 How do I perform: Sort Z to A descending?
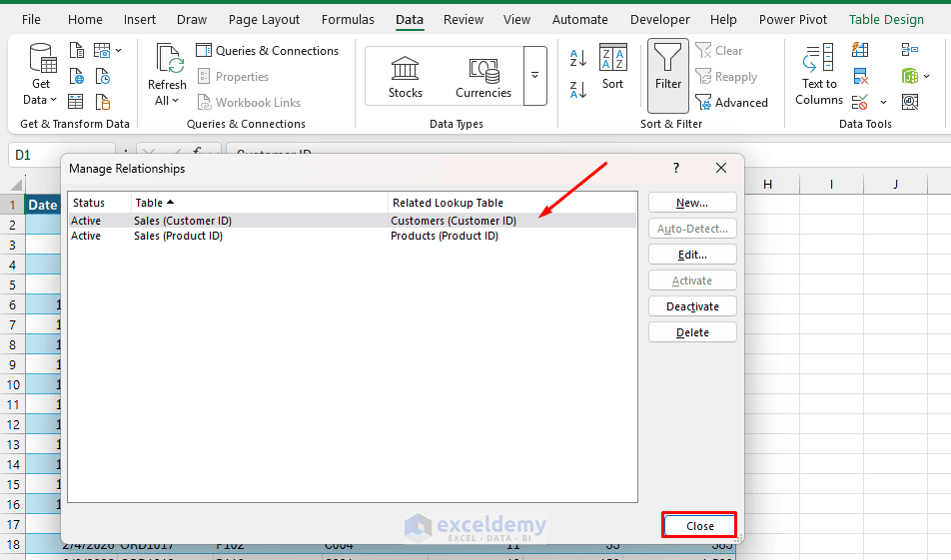click(578, 90)
